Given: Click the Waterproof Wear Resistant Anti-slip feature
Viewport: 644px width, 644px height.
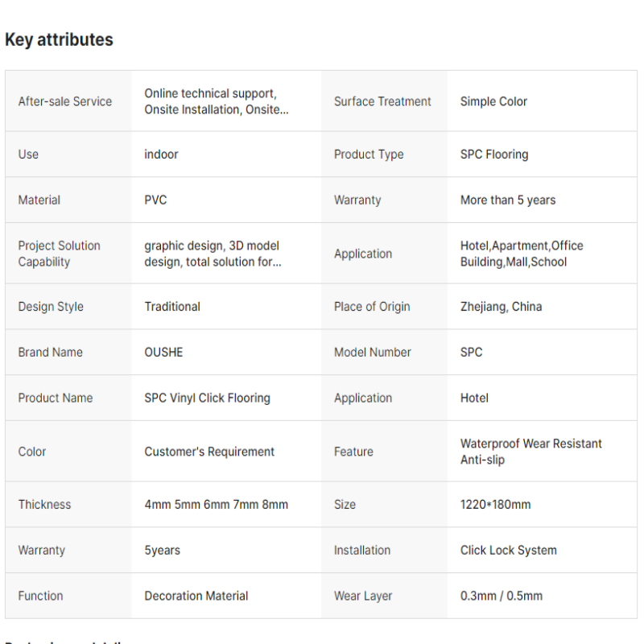Looking at the screenshot, I should pyautogui.click(x=530, y=452).
